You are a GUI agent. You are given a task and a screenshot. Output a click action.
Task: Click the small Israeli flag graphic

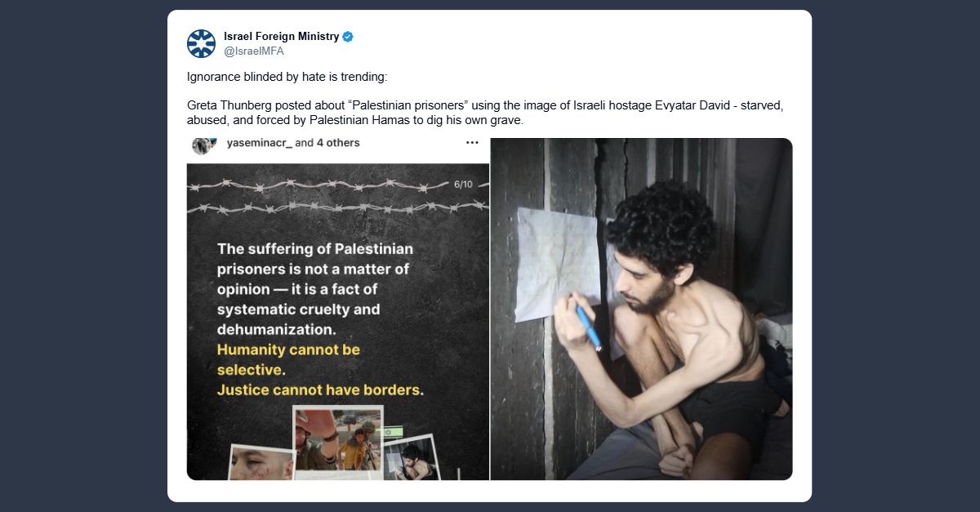pyautogui.click(x=394, y=431)
